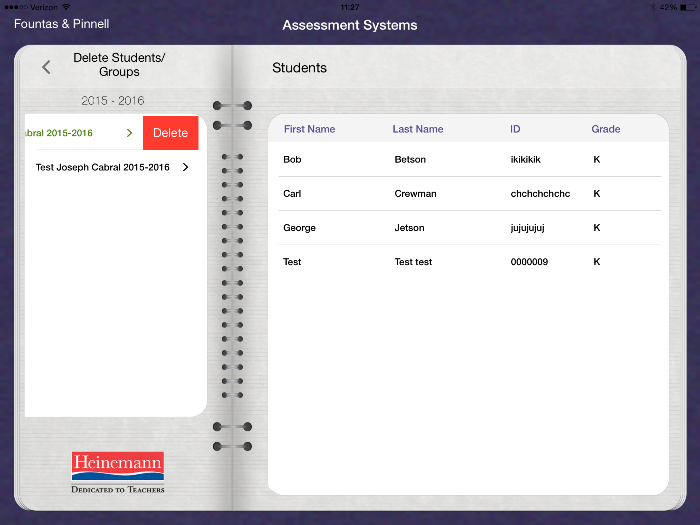Image resolution: width=700 pixels, height=525 pixels.
Task: Tap the back arrow in Delete Students/Groups
Action: tap(46, 67)
